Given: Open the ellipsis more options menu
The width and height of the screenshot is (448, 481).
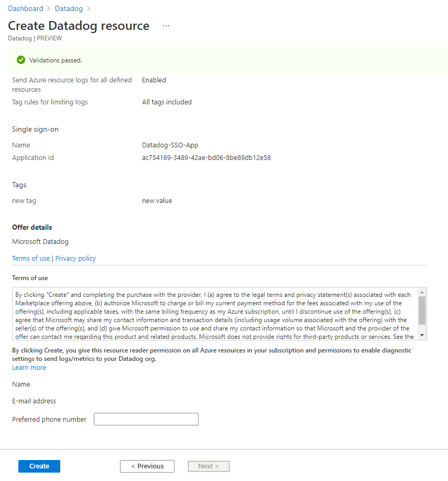Looking at the screenshot, I should (166, 26).
